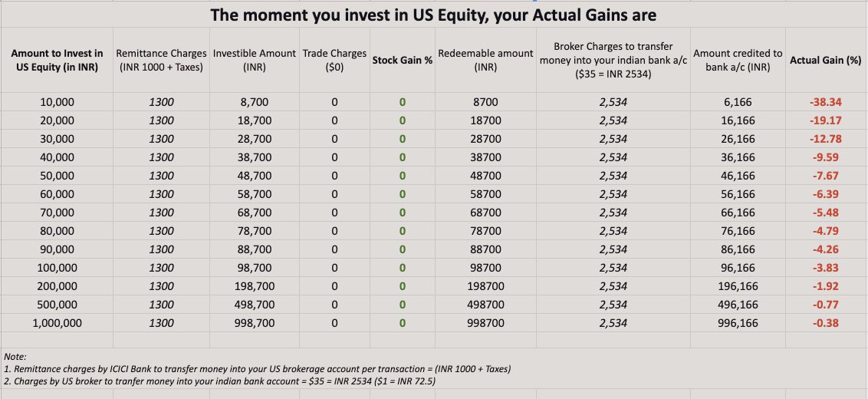This screenshot has height=399, width=868.
Task: Select the 8,700 investible amount cell
Action: point(255,102)
